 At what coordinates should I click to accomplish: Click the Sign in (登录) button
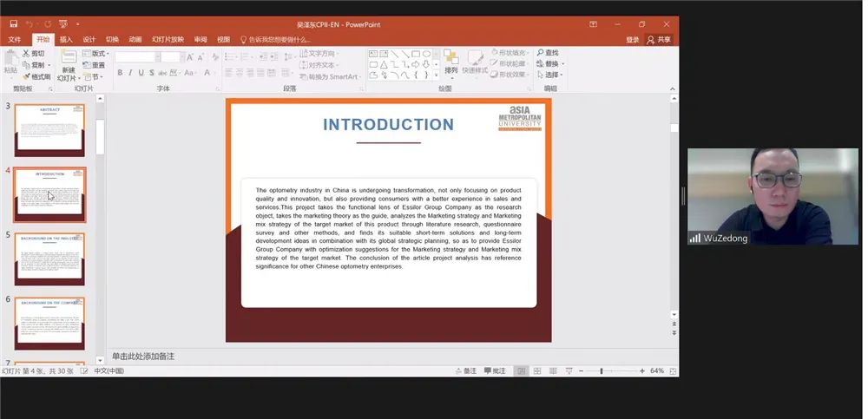pos(632,39)
